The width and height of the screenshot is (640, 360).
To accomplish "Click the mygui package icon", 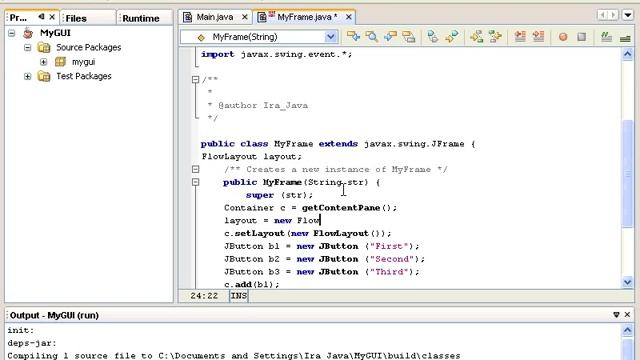I will coord(60,62).
